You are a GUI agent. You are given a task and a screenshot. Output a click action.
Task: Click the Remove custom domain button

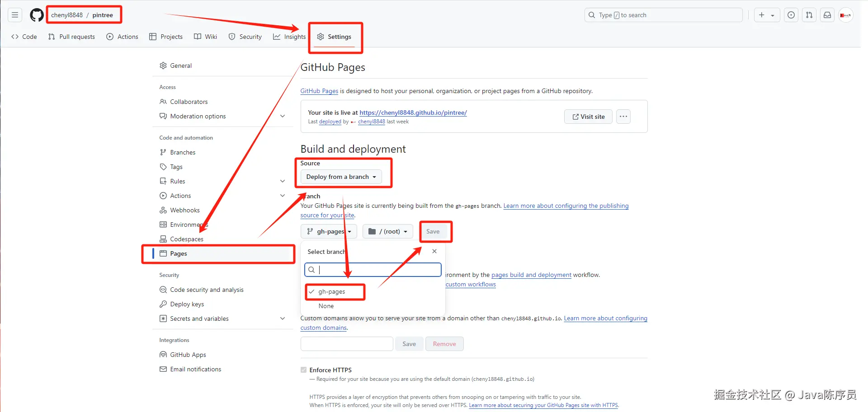444,344
